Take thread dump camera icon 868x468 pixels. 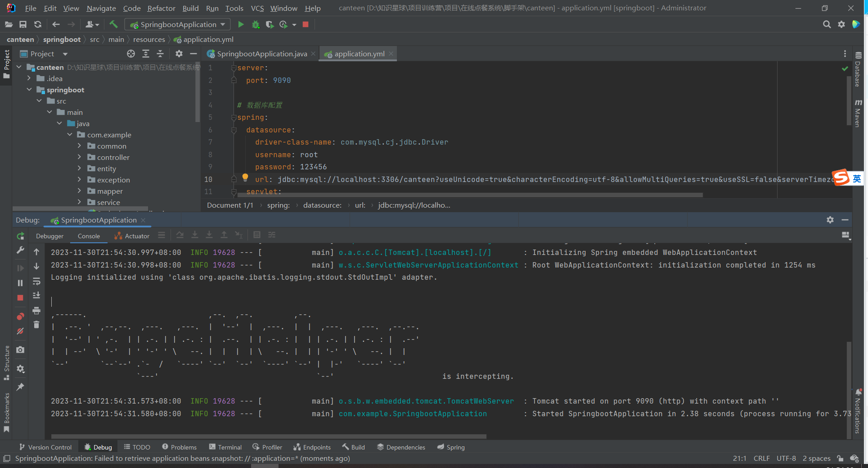click(x=20, y=350)
